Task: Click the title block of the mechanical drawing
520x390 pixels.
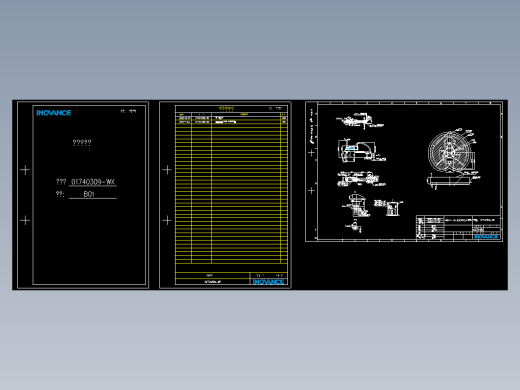Action: [x=458, y=227]
